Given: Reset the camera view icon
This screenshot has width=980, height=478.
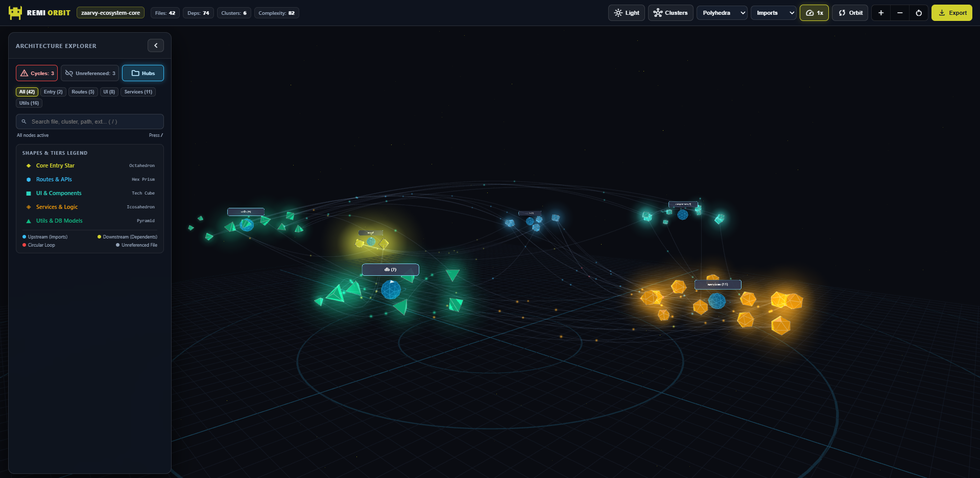Looking at the screenshot, I should click(x=919, y=13).
